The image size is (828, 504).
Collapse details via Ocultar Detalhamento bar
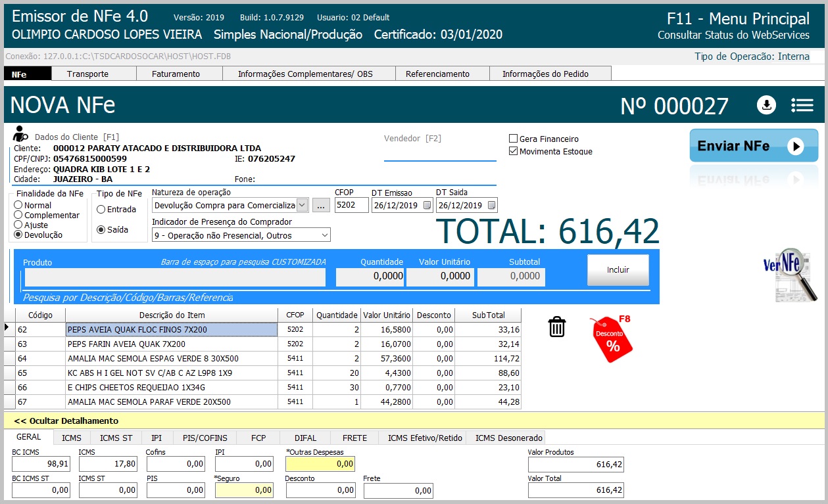pyautogui.click(x=414, y=421)
